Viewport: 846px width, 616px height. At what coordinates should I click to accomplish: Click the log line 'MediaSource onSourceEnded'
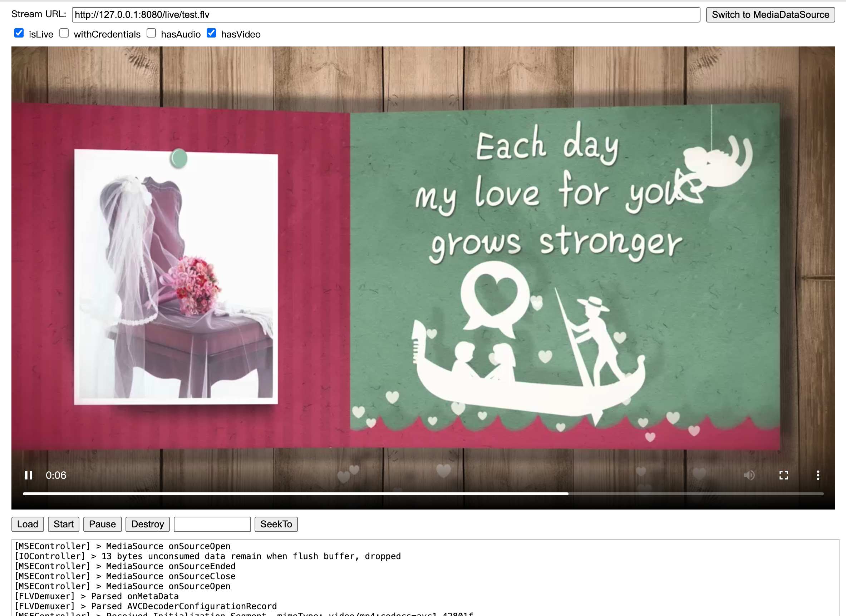point(125,566)
